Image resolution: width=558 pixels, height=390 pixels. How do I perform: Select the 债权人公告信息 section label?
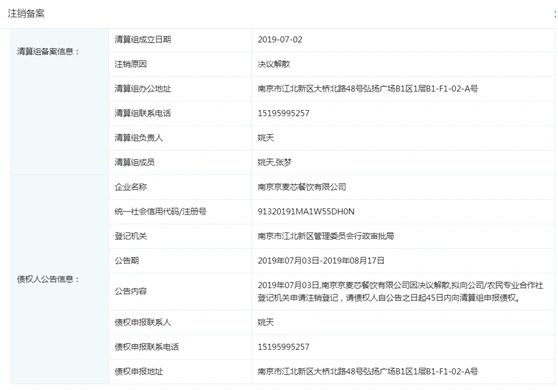pos(48,279)
